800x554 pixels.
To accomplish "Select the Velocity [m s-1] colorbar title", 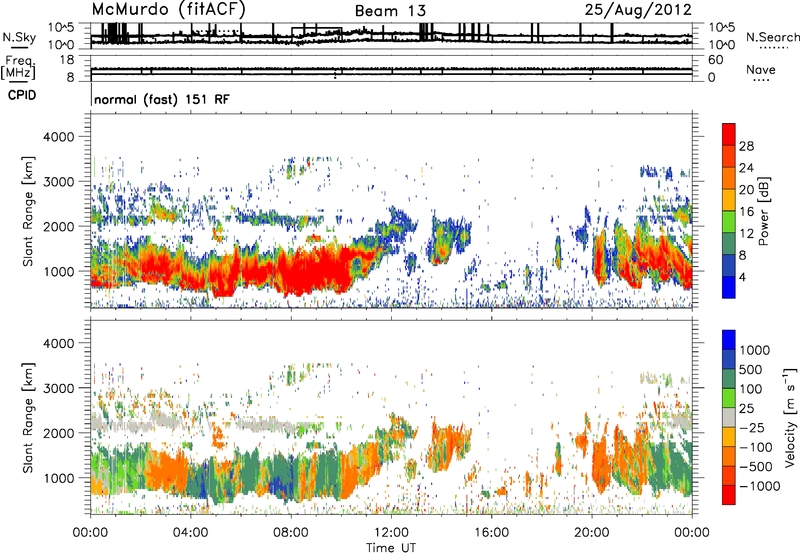I will tap(790, 417).
